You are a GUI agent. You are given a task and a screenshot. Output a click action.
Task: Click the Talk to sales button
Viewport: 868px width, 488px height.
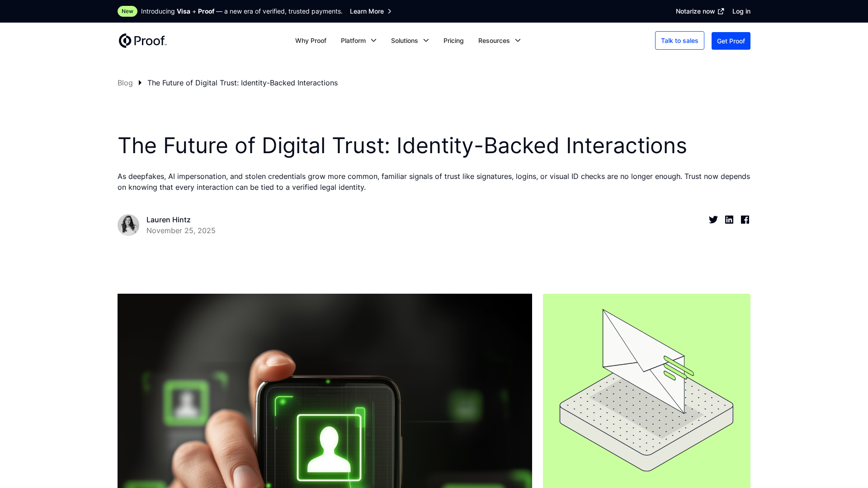(x=679, y=41)
